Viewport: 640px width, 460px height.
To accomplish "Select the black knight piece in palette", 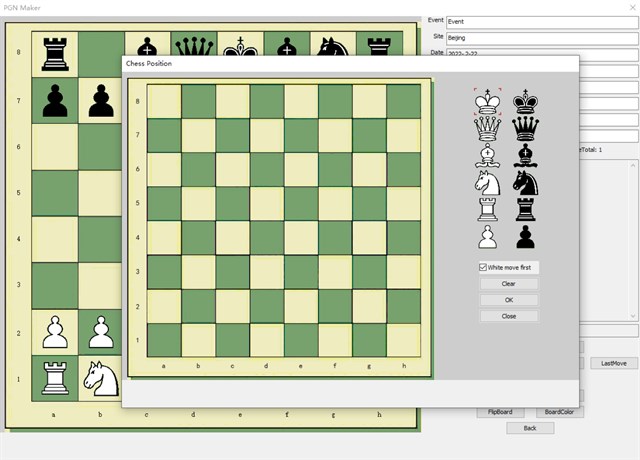I will (525, 182).
